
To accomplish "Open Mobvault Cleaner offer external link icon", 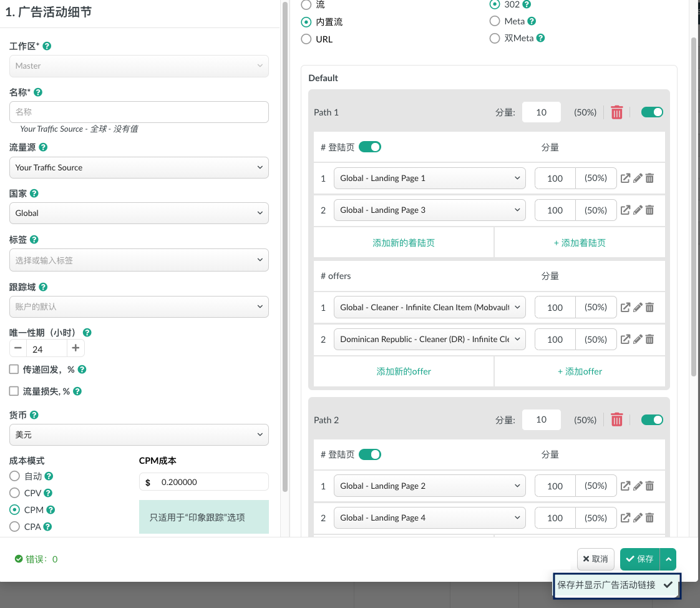I will tap(626, 307).
